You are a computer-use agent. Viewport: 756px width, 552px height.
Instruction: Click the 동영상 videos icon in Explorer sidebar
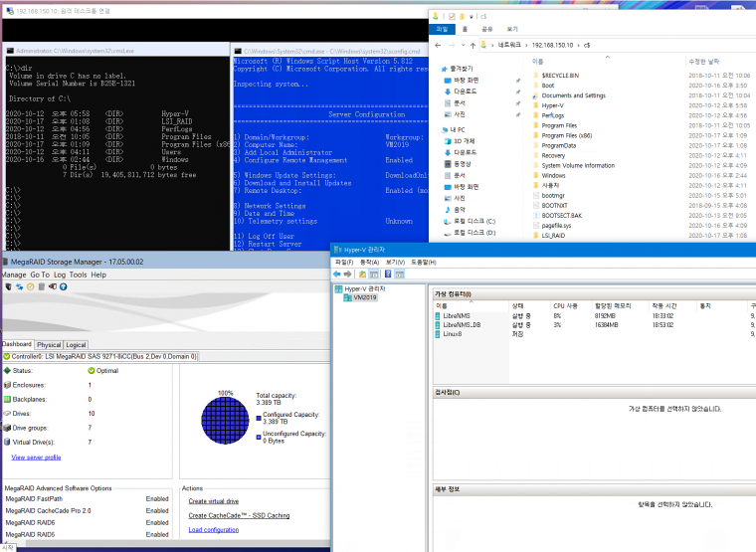447,164
